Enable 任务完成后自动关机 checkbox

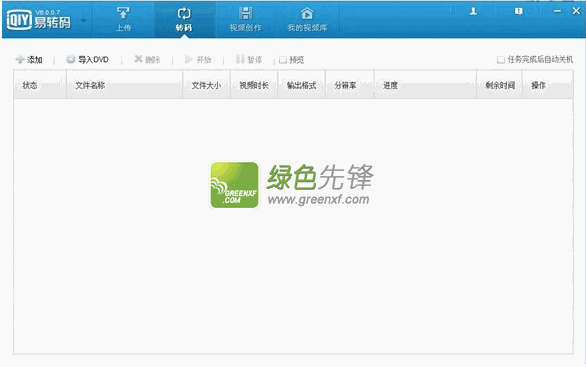[x=501, y=60]
